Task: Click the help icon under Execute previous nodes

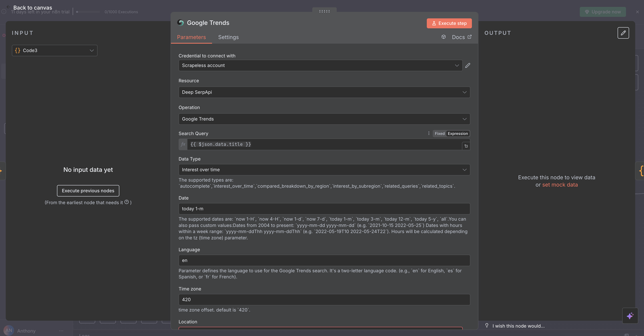Action: tap(127, 202)
